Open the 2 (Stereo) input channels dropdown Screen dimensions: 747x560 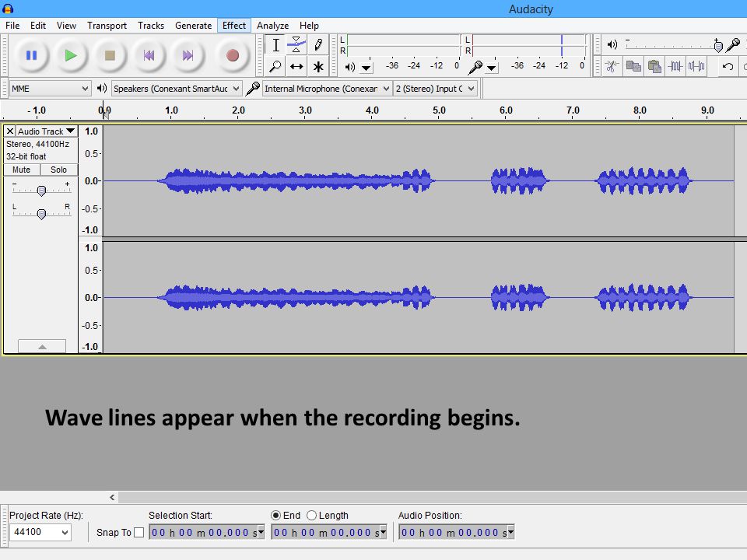click(x=435, y=89)
